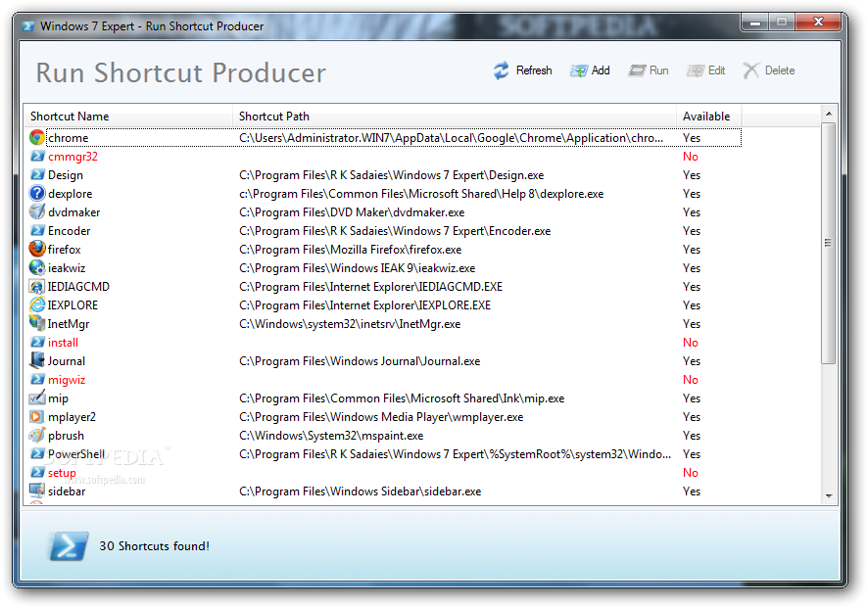The width and height of the screenshot is (868, 608).
Task: Click the mplayer2 media player icon
Action: click(x=37, y=416)
